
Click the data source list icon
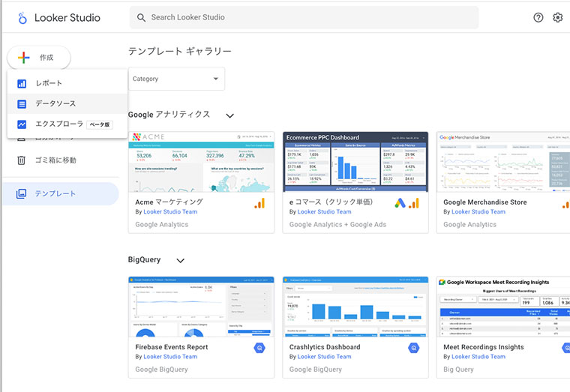click(22, 104)
